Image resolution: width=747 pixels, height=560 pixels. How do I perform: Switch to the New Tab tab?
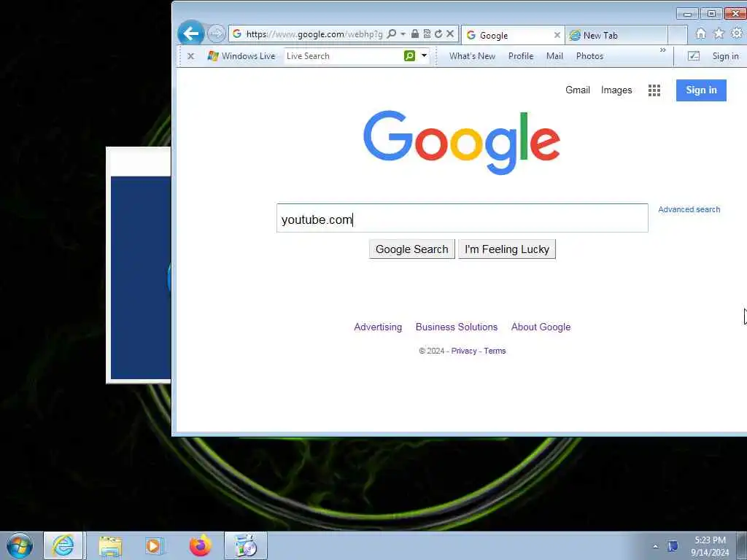coord(616,35)
